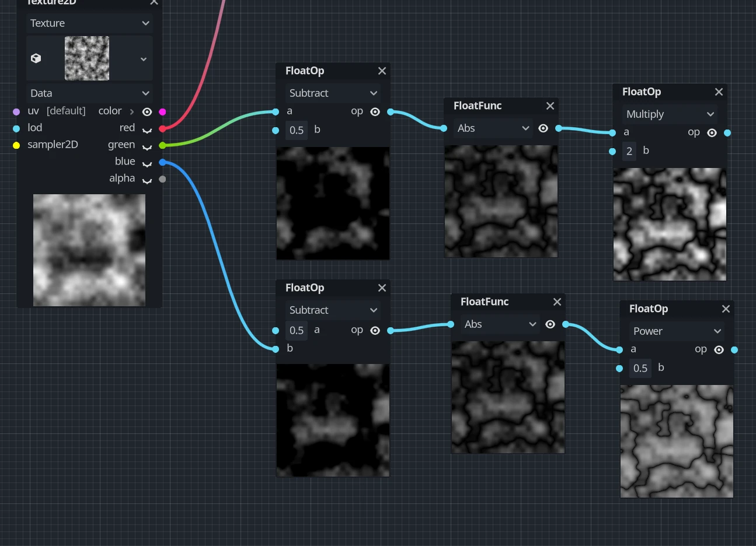Screen dimensions: 756x546
Task: Click op output port on the Power node
Action: [734, 349]
